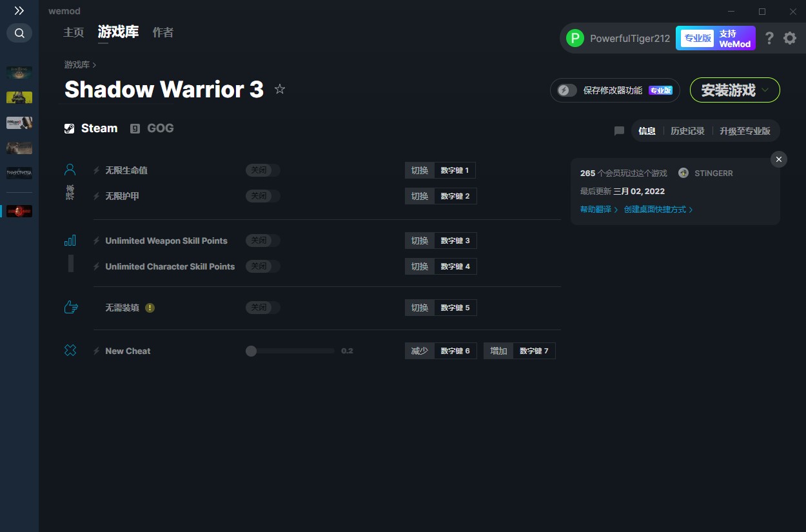
Task: Open first game thumbnail in sidebar
Action: (x=19, y=72)
